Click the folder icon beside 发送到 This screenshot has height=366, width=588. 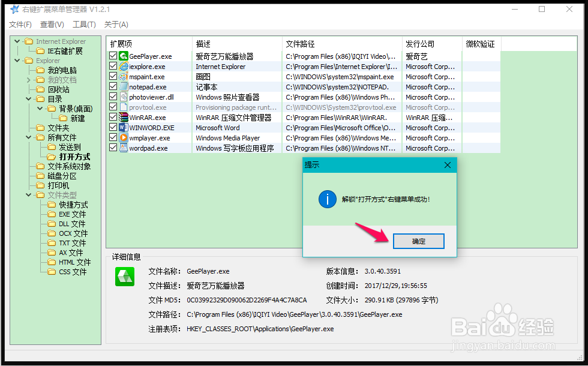point(52,147)
